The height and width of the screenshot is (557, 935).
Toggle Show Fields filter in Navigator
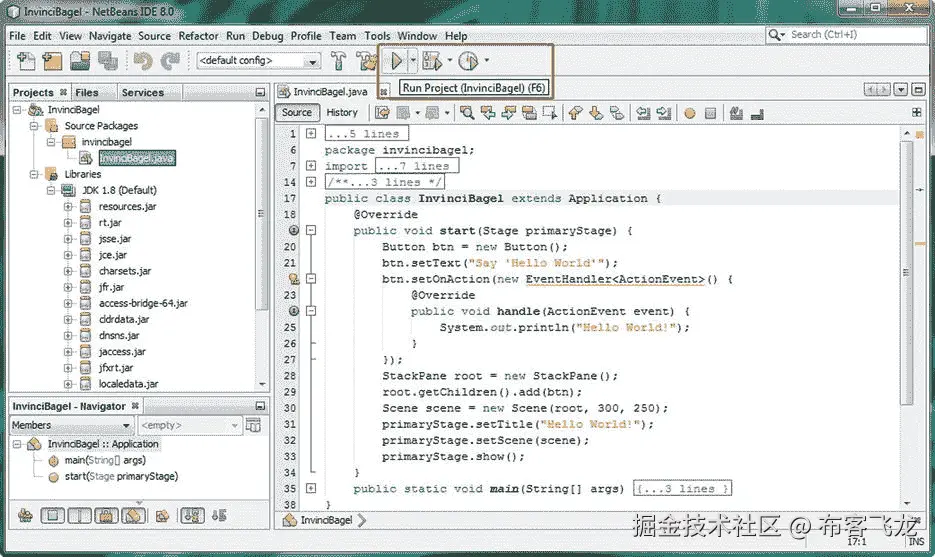click(x=52, y=515)
